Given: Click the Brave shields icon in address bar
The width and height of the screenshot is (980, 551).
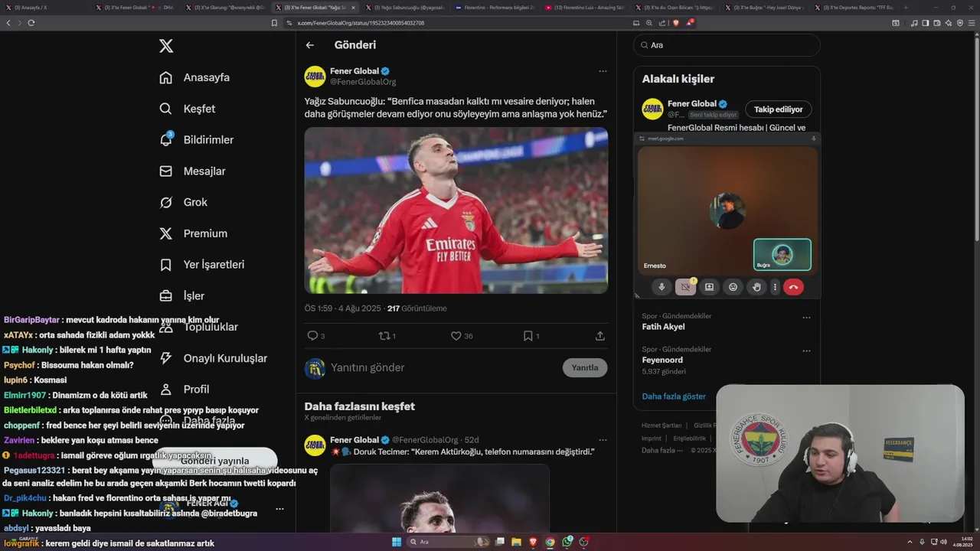Looking at the screenshot, I should pos(676,23).
